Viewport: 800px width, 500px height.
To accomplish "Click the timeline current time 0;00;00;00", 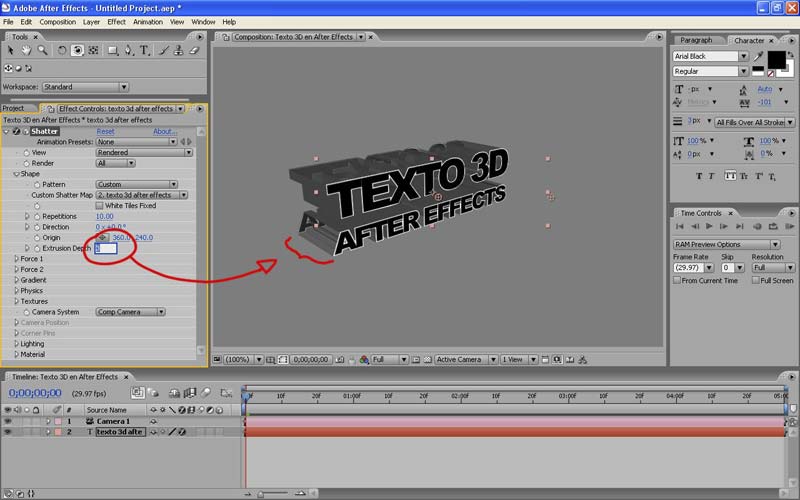I will pyautogui.click(x=35, y=393).
